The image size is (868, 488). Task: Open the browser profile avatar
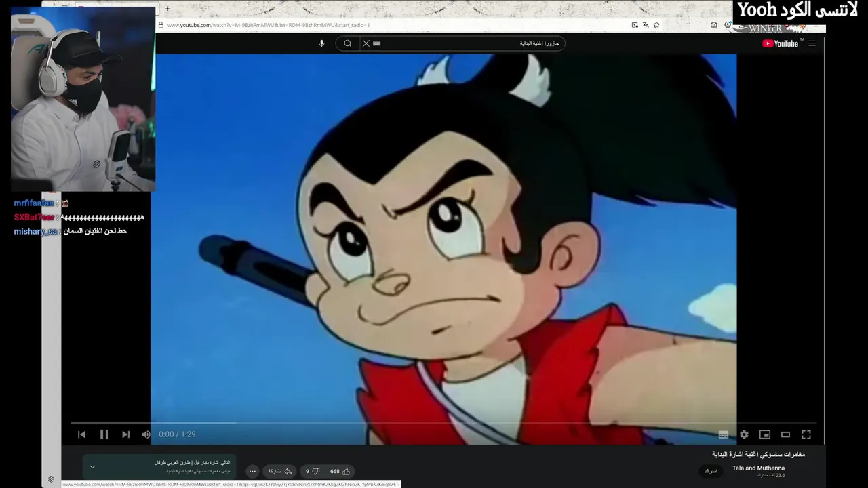728,25
